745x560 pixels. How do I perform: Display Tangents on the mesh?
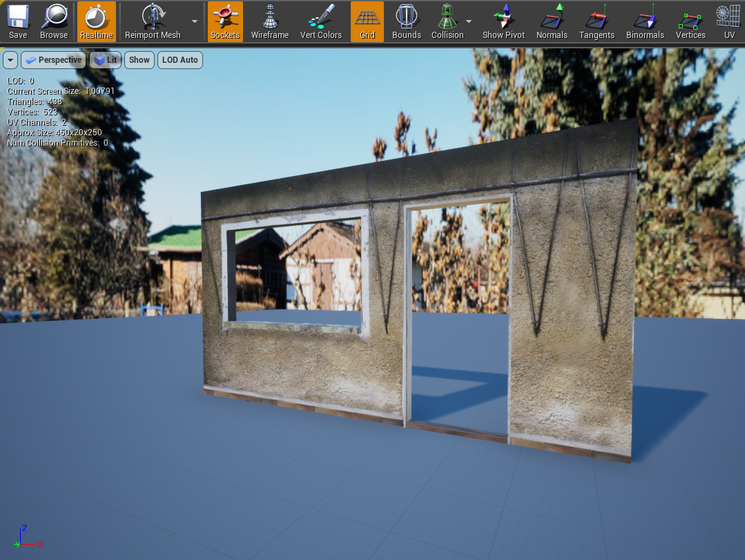pyautogui.click(x=597, y=21)
